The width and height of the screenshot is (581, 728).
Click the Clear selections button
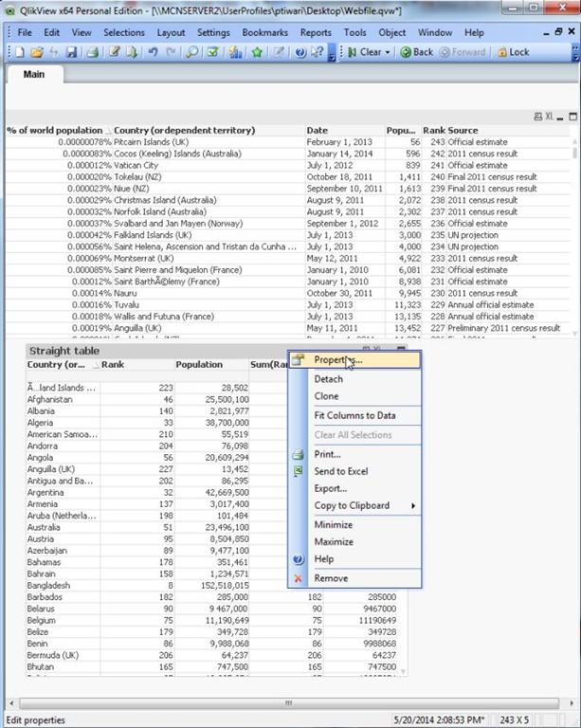click(365, 52)
